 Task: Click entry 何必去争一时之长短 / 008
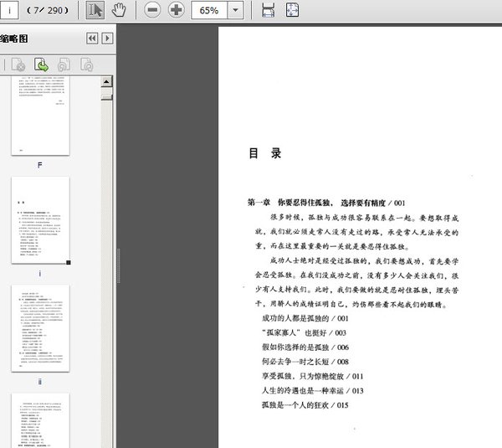point(305,362)
